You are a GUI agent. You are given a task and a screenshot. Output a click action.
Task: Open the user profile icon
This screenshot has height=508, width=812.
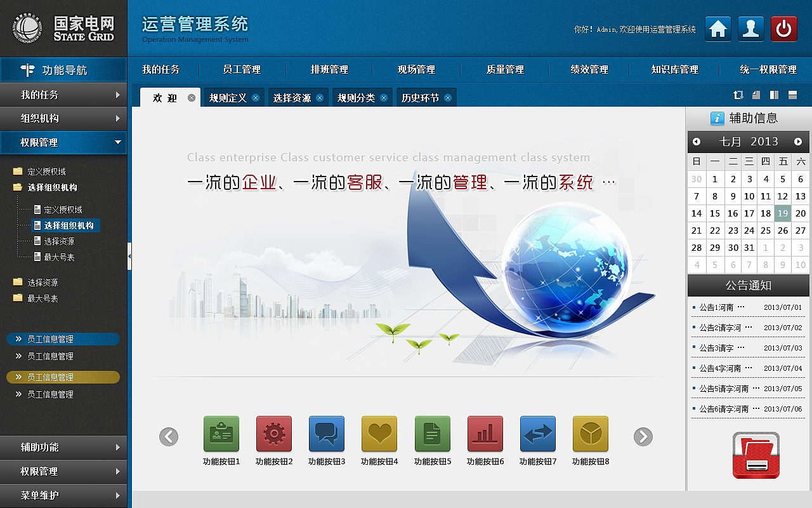(x=751, y=29)
